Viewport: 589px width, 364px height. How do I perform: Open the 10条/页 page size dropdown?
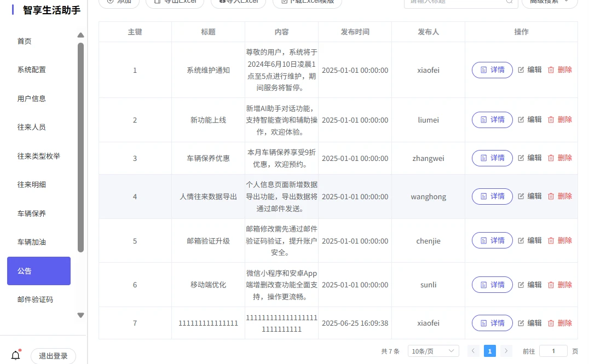tap(433, 351)
